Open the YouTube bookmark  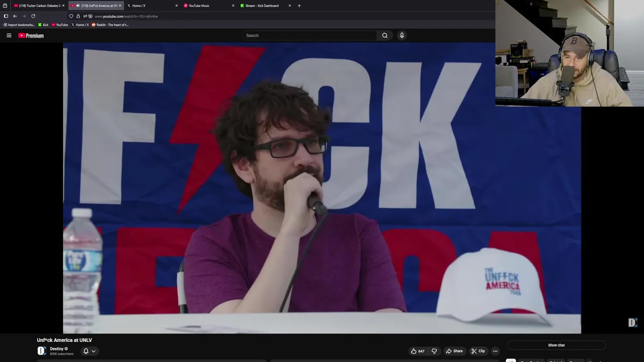coord(60,25)
